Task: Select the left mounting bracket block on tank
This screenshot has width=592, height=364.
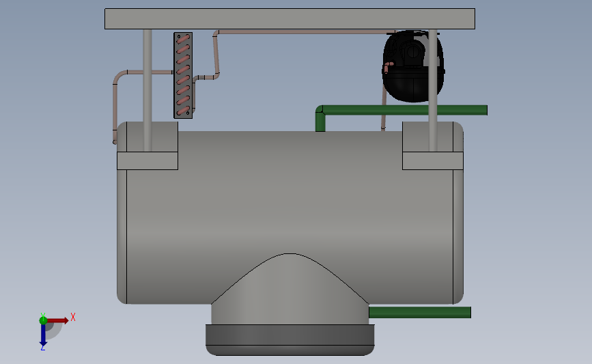Action: click(147, 161)
